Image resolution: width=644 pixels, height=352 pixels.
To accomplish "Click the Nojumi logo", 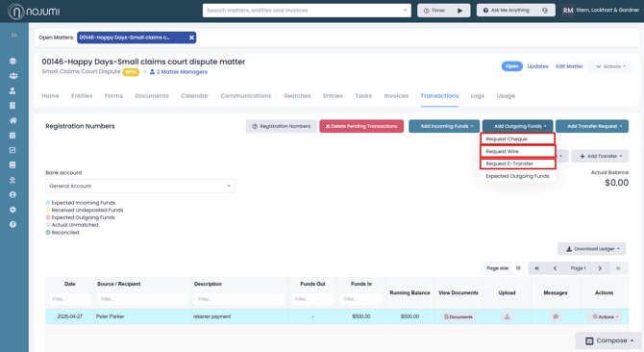I will coord(34,12).
